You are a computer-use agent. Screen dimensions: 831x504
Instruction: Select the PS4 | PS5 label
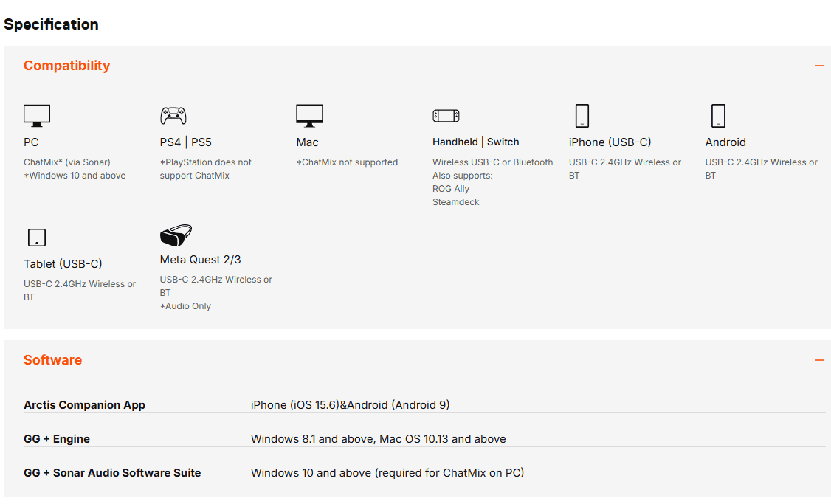click(x=186, y=142)
